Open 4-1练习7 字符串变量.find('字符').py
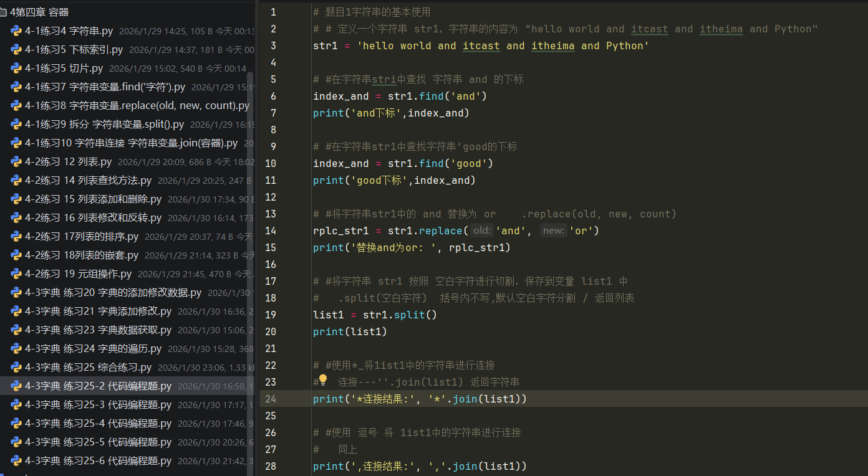The height and width of the screenshot is (476, 868). (105, 87)
